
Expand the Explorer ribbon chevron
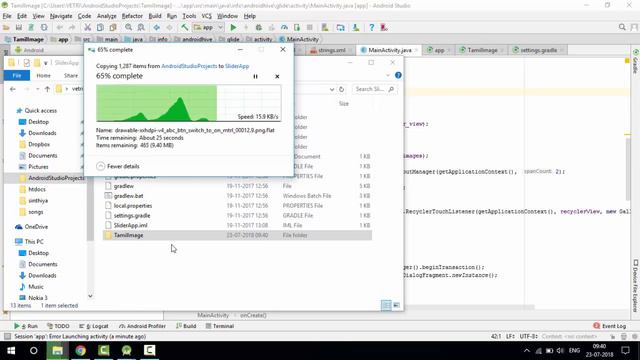coord(388,76)
